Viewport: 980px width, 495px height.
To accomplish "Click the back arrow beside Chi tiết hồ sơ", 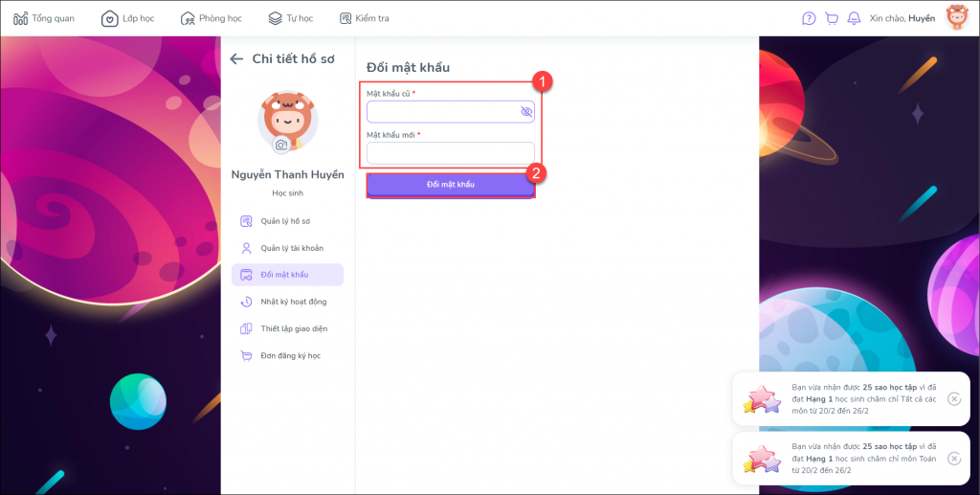I will [237, 59].
